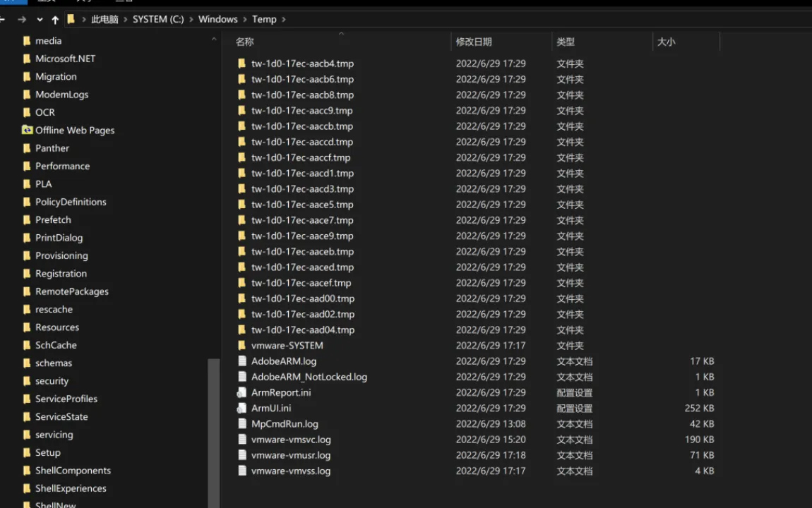The height and width of the screenshot is (508, 812).
Task: Select the ArmReport.ini file icon
Action: [x=241, y=393]
